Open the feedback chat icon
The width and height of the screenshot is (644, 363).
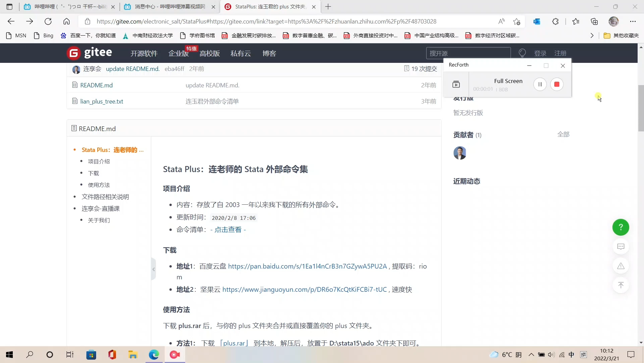pyautogui.click(x=621, y=247)
